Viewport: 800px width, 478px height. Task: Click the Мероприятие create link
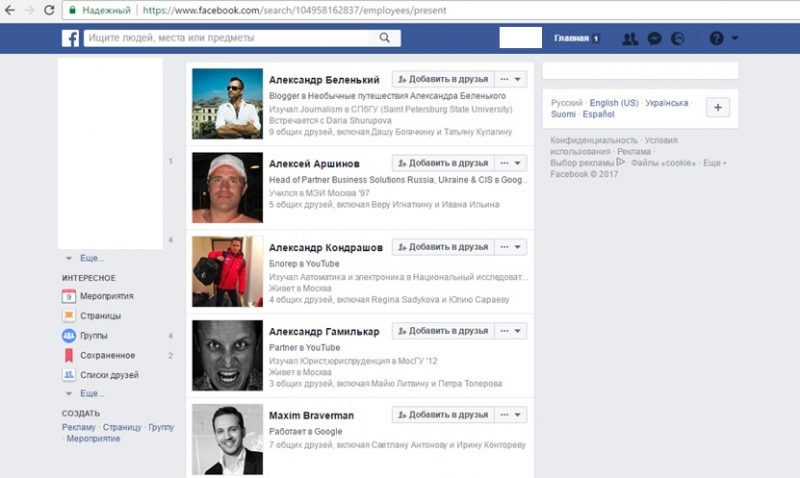[x=93, y=438]
